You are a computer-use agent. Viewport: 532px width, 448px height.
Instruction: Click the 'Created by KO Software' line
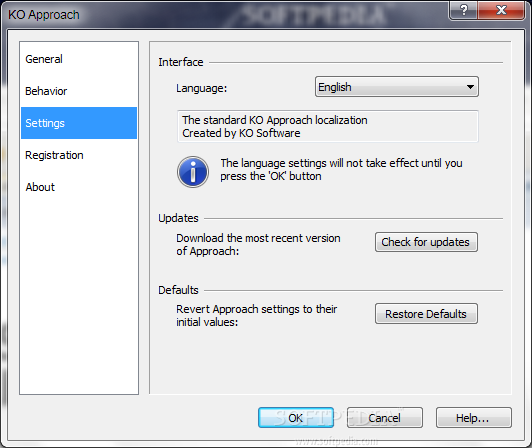pos(241,133)
